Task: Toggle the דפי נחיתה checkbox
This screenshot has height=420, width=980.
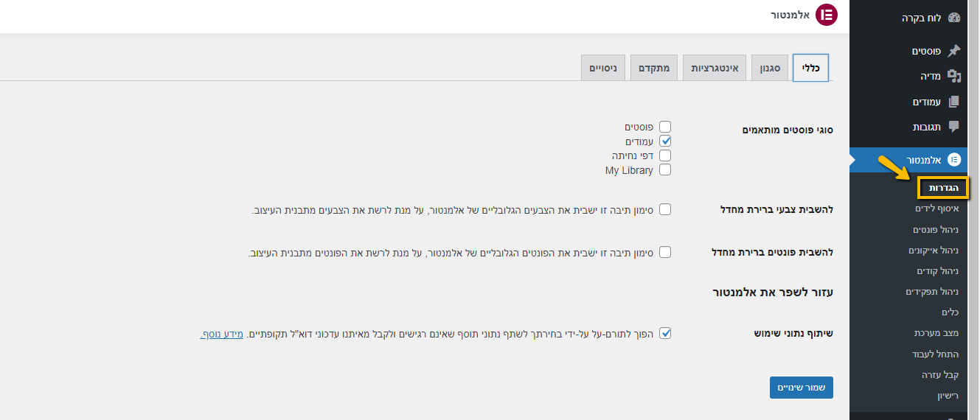Action: [x=665, y=155]
